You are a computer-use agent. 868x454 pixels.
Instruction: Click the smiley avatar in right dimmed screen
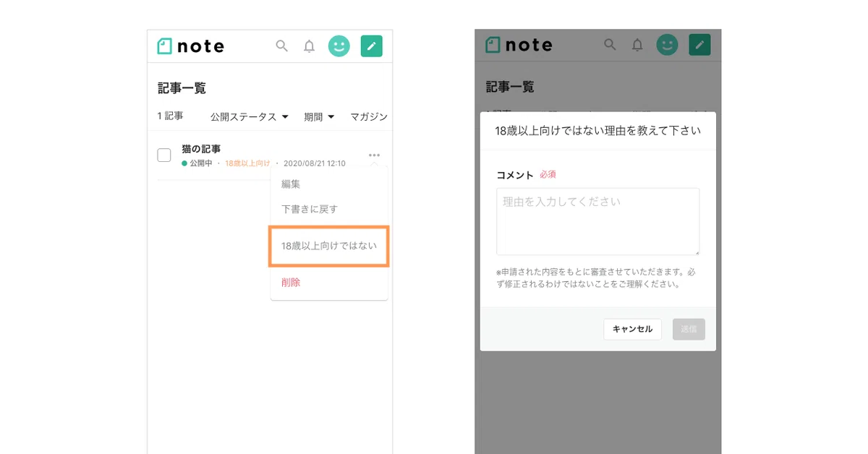point(667,45)
